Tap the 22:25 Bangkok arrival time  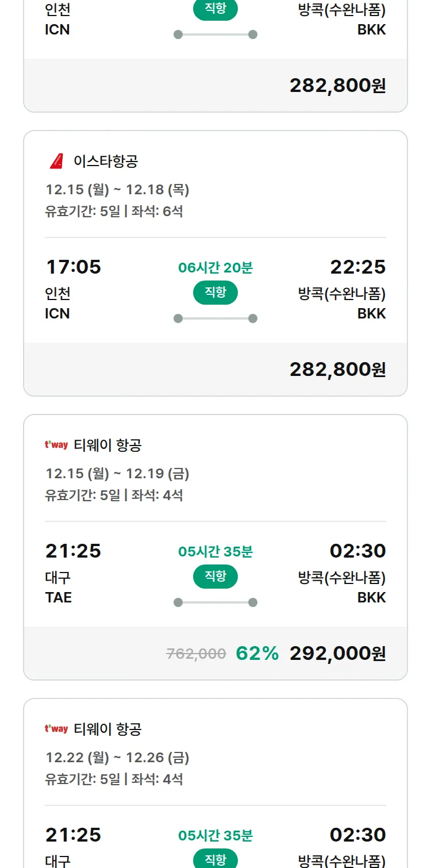tap(357, 267)
